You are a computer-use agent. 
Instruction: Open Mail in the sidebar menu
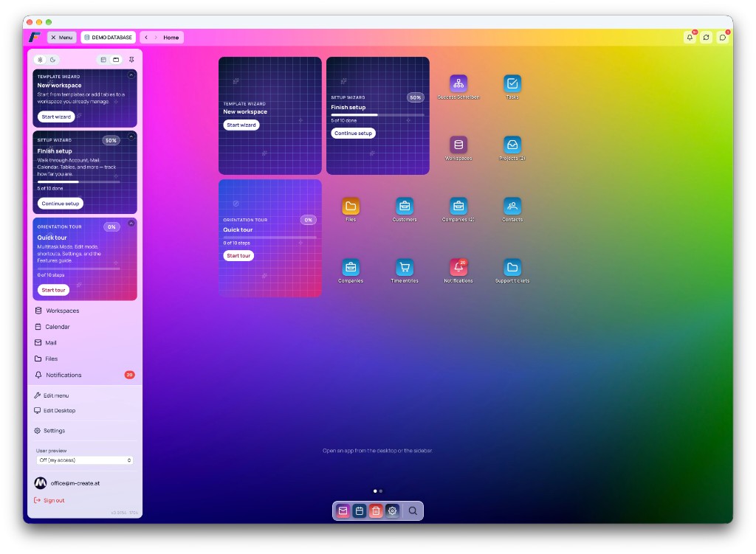pyautogui.click(x=85, y=342)
